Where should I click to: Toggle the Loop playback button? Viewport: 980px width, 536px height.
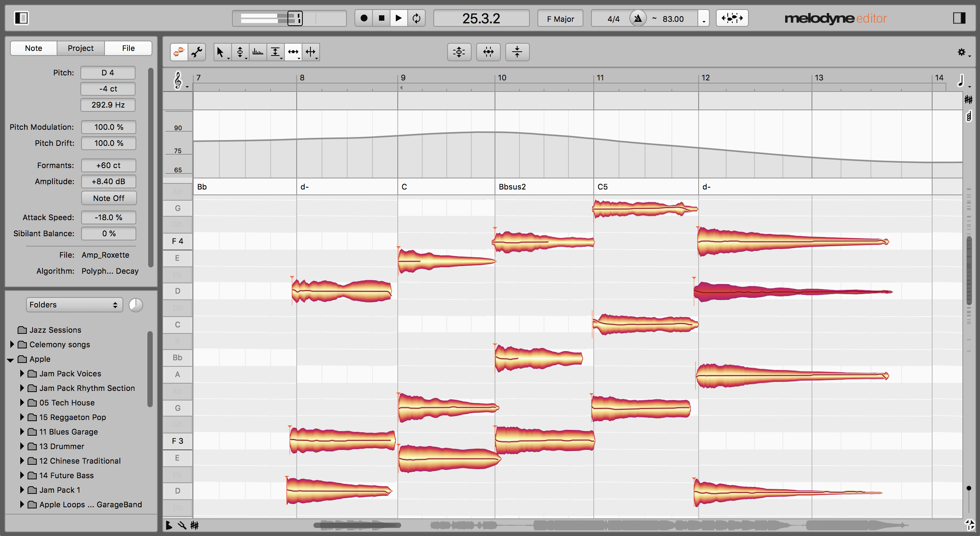click(x=416, y=17)
